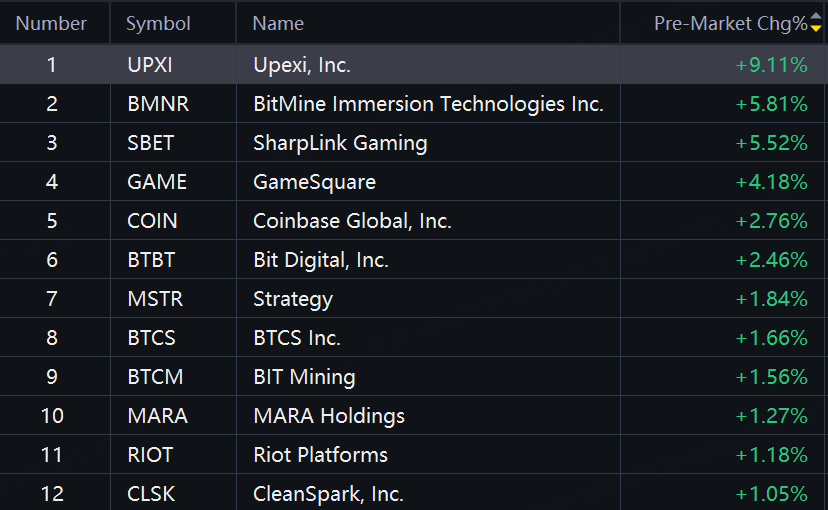Open Coinbase Global, Inc. entry
Image resolution: width=828 pixels, height=510 pixels.
coord(352,221)
